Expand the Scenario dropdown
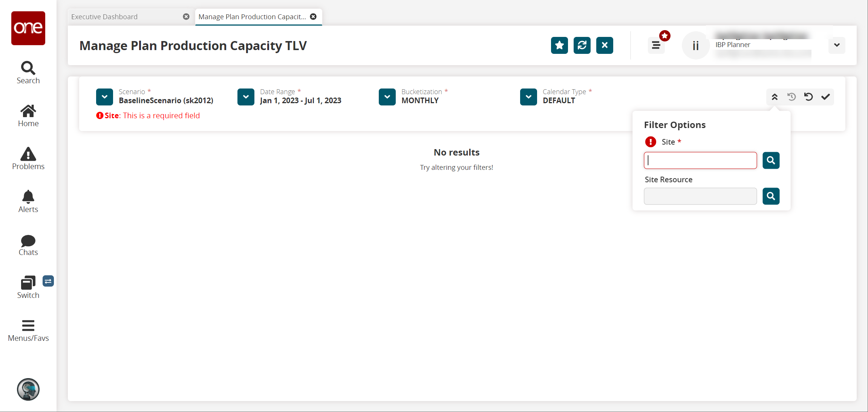The width and height of the screenshot is (868, 412). (104, 97)
